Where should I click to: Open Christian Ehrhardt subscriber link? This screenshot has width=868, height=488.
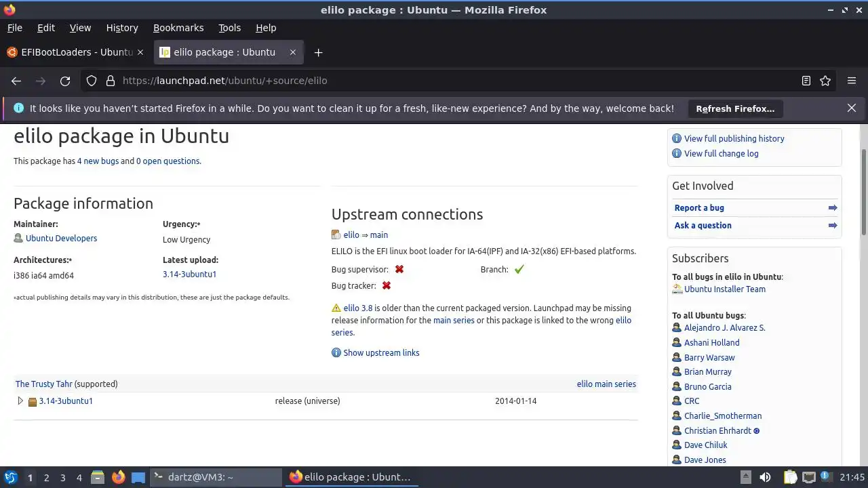coord(717,430)
